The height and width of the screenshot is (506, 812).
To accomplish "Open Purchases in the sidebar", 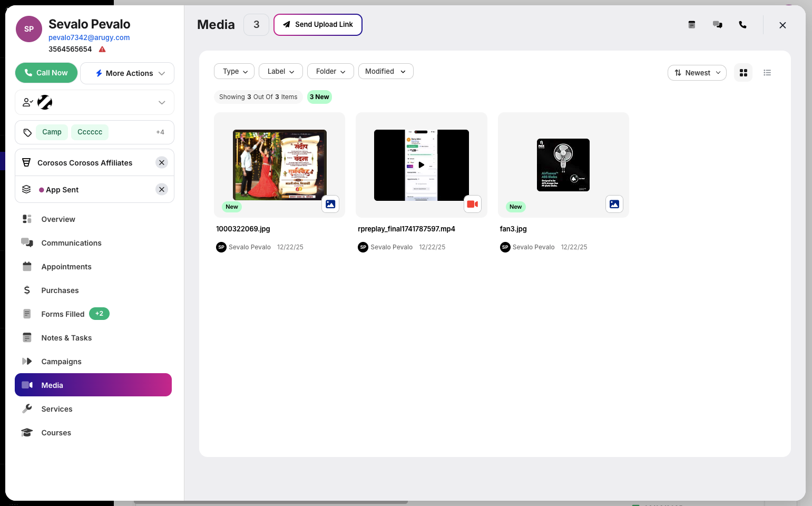I will 93,290.
